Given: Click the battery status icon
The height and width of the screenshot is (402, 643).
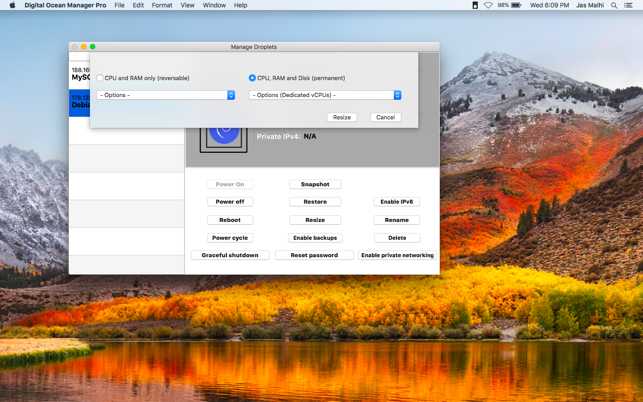Looking at the screenshot, I should tap(516, 5).
